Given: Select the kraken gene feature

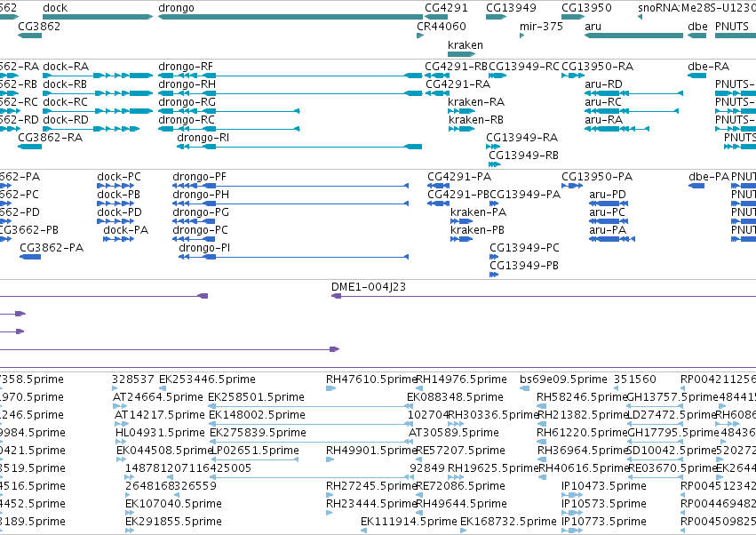Looking at the screenshot, I should 461,54.
